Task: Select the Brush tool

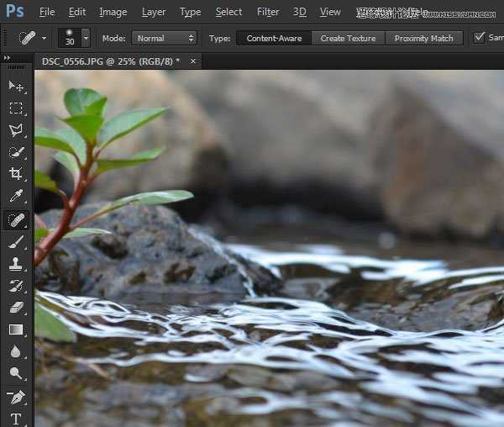Action: coord(16,242)
